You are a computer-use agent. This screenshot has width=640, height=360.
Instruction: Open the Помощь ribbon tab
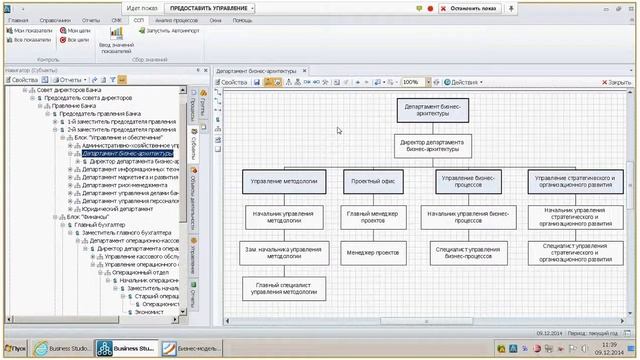tap(242, 20)
